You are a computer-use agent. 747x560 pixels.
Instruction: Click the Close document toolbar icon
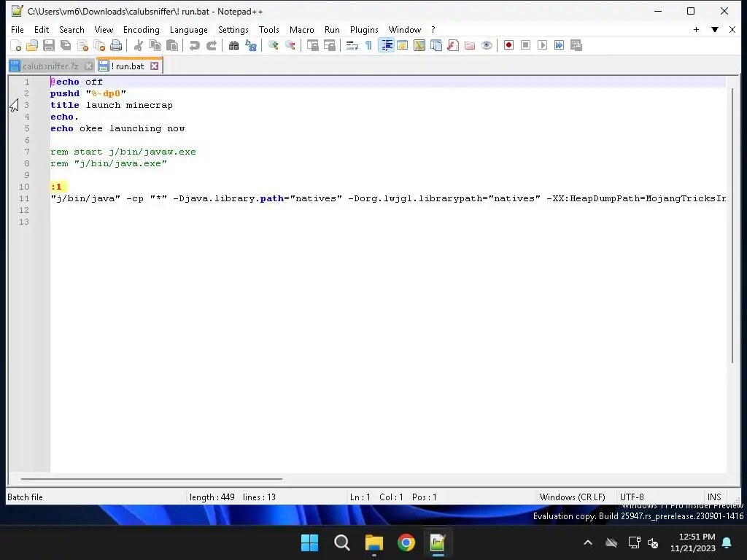82,46
